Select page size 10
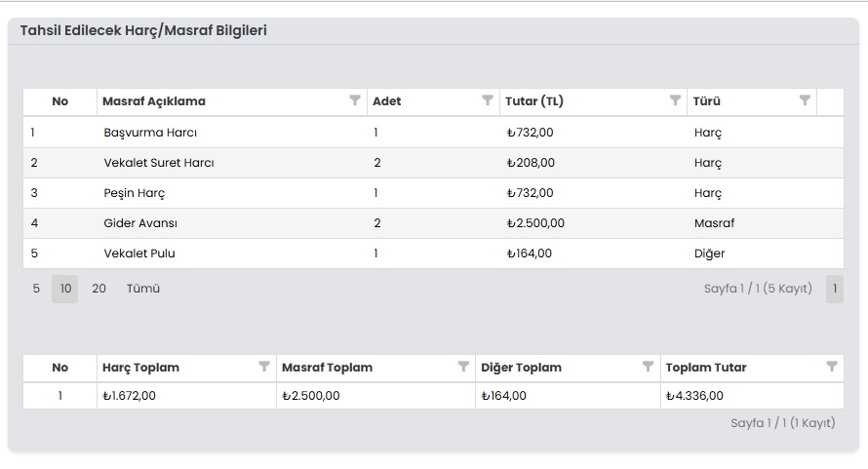Viewport: 868px width, 469px height. point(65,289)
